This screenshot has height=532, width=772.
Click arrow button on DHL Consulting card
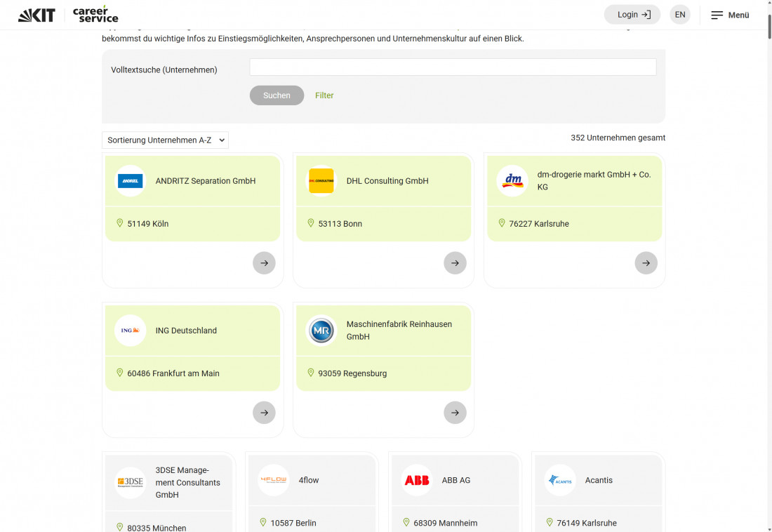pyautogui.click(x=455, y=263)
